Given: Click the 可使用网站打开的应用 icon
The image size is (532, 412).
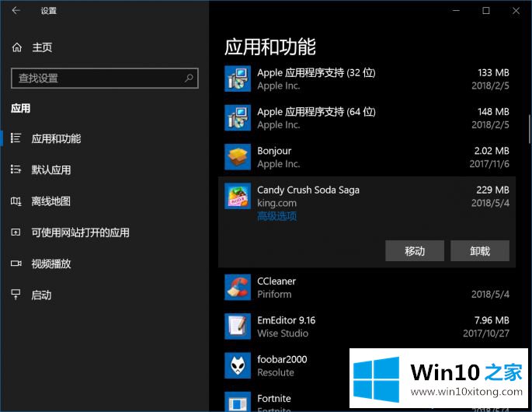Looking at the screenshot, I should [16, 232].
